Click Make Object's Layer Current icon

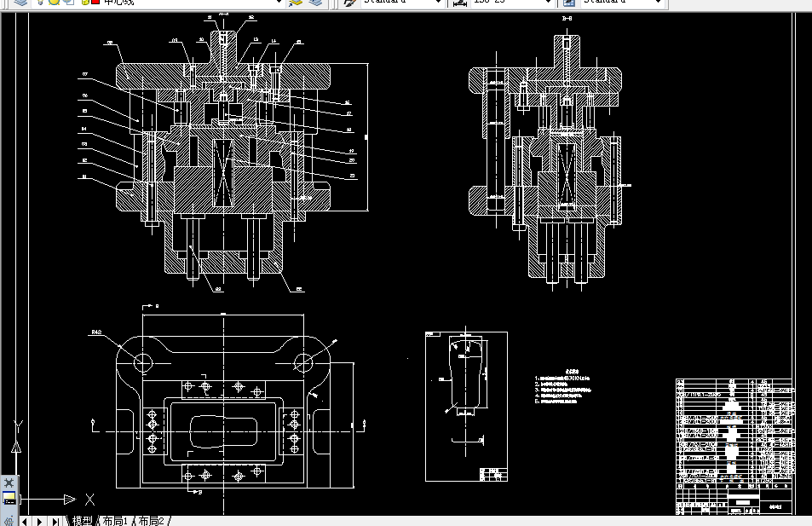tap(296, 2)
